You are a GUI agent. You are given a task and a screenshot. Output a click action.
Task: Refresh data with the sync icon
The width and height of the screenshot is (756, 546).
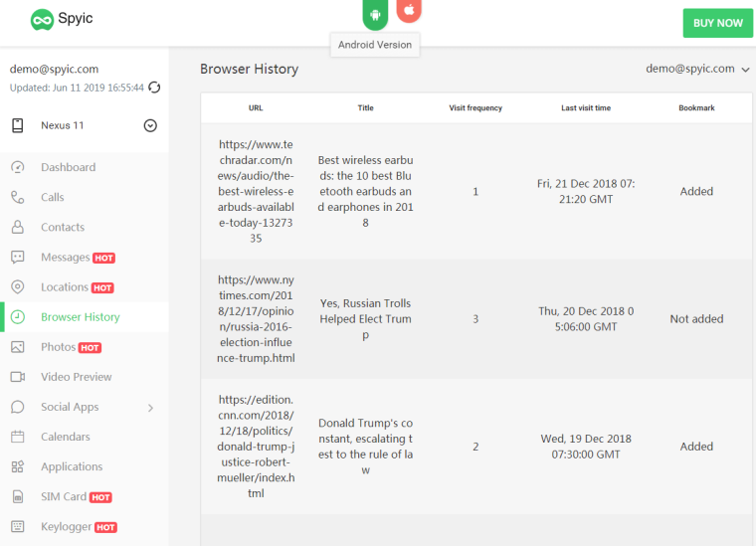click(x=154, y=88)
